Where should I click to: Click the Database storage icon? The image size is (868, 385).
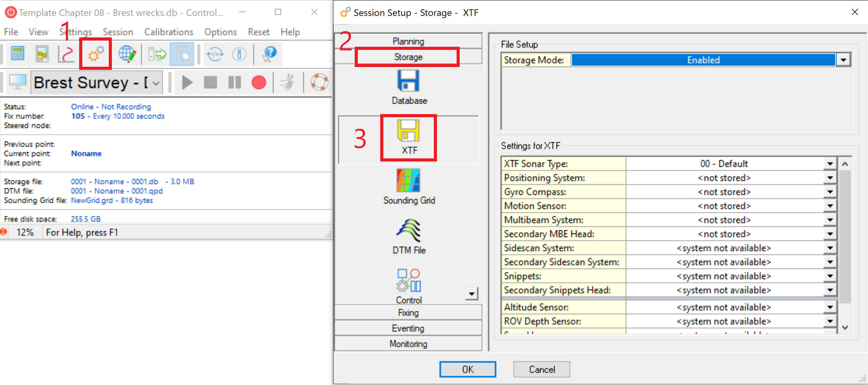409,81
